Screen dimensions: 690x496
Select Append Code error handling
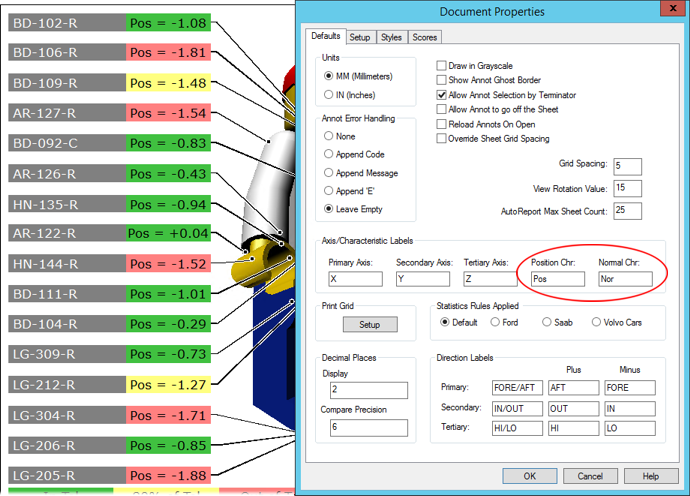[x=329, y=154]
